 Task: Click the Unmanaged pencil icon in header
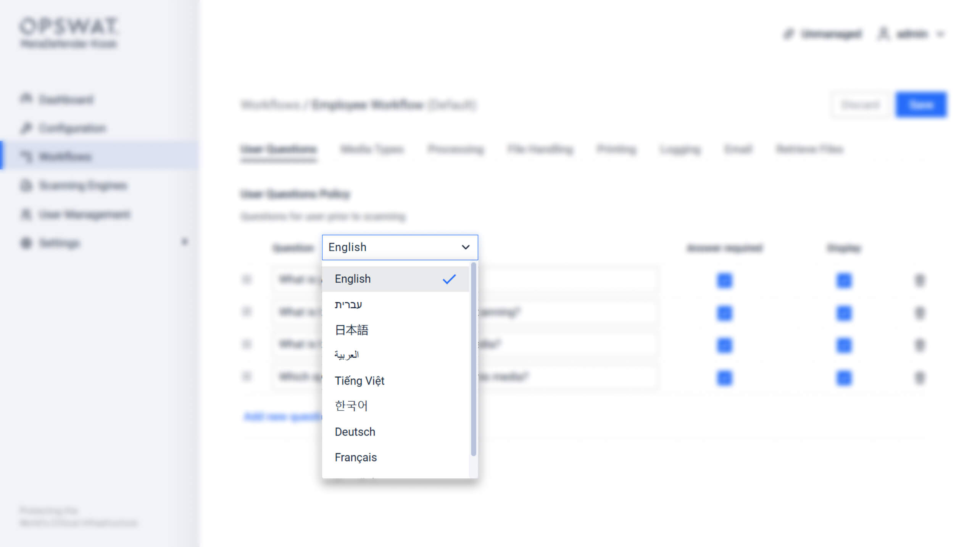point(789,34)
